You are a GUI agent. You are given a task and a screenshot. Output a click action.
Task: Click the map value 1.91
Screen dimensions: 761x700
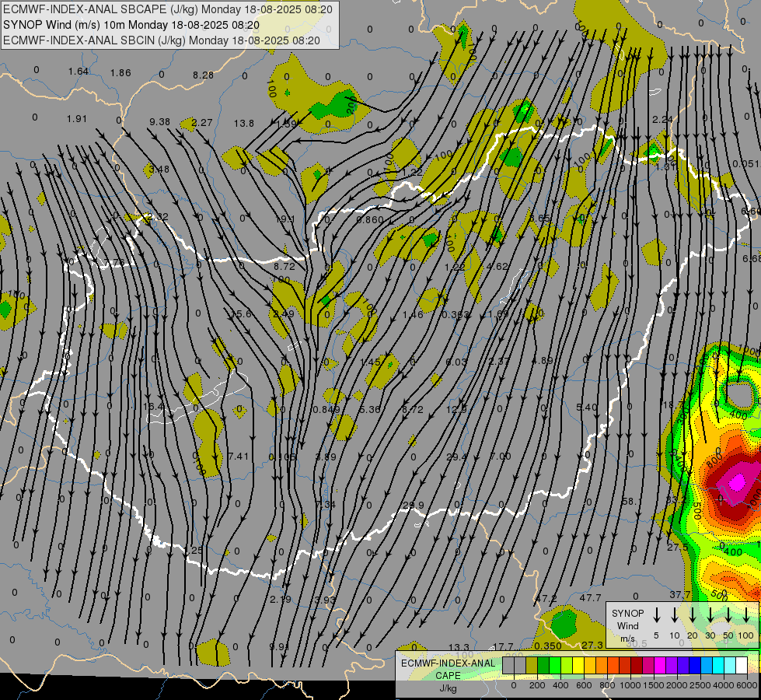click(77, 119)
